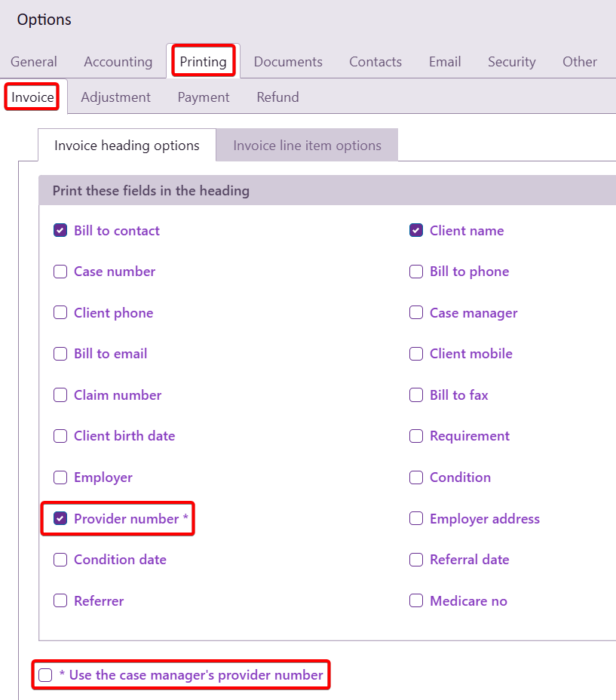
Task: Tick the Case manager checkbox
Action: click(416, 313)
